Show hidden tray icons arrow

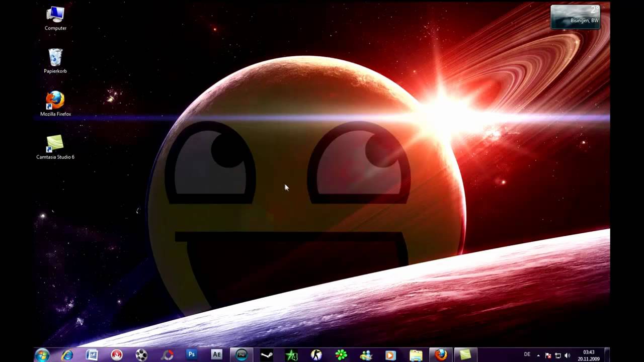538,355
